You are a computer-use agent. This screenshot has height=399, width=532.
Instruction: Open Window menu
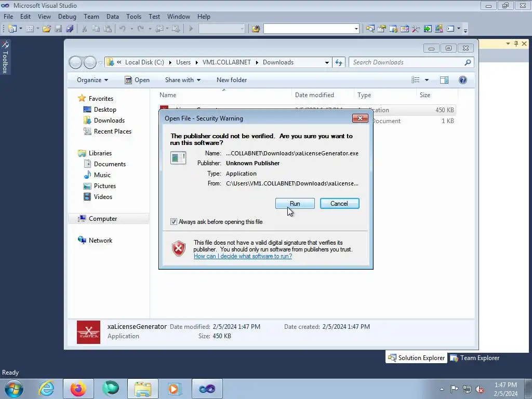point(179,16)
